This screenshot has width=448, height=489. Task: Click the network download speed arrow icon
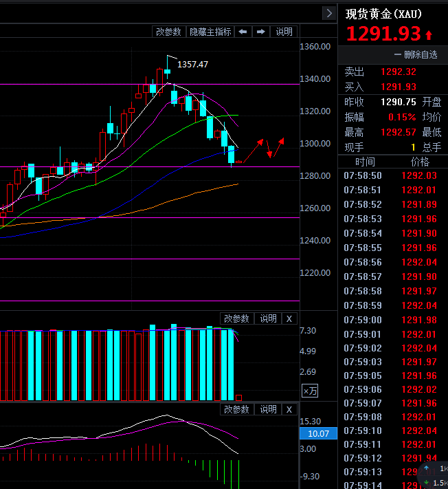(x=427, y=483)
